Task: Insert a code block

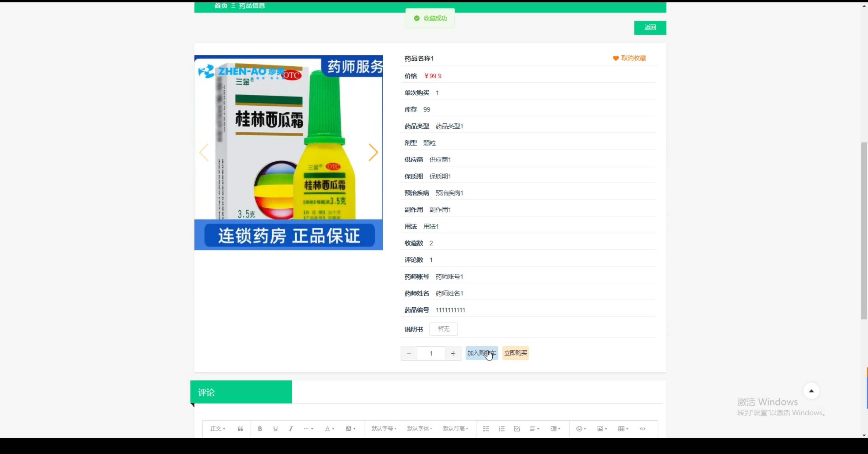Action: point(643,428)
